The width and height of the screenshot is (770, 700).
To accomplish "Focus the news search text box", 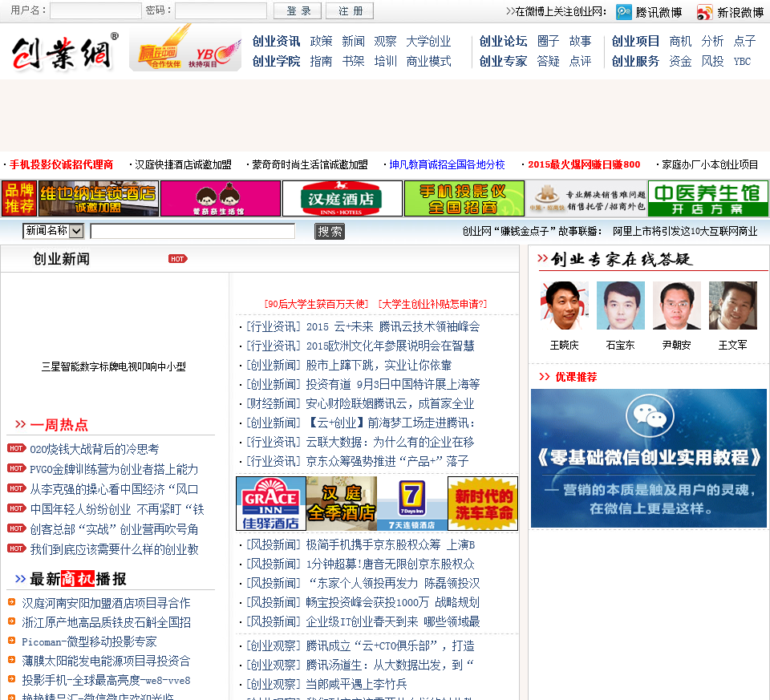I will pos(193,231).
